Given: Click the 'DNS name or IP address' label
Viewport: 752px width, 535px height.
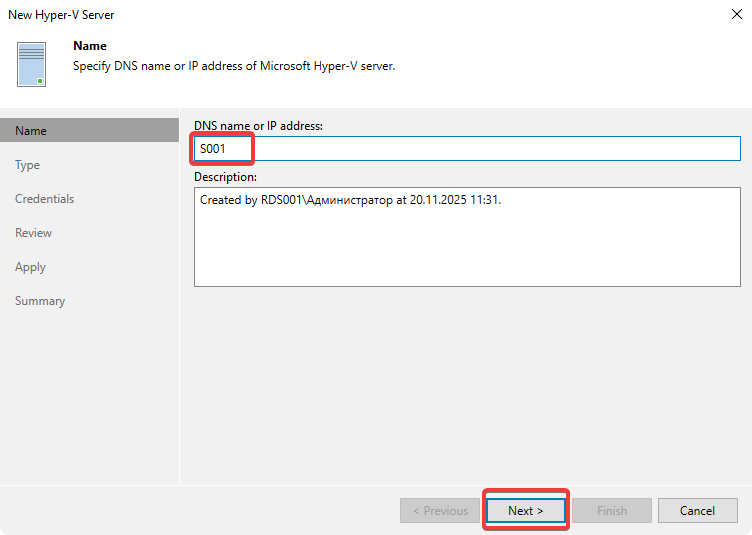Looking at the screenshot, I should [258, 125].
